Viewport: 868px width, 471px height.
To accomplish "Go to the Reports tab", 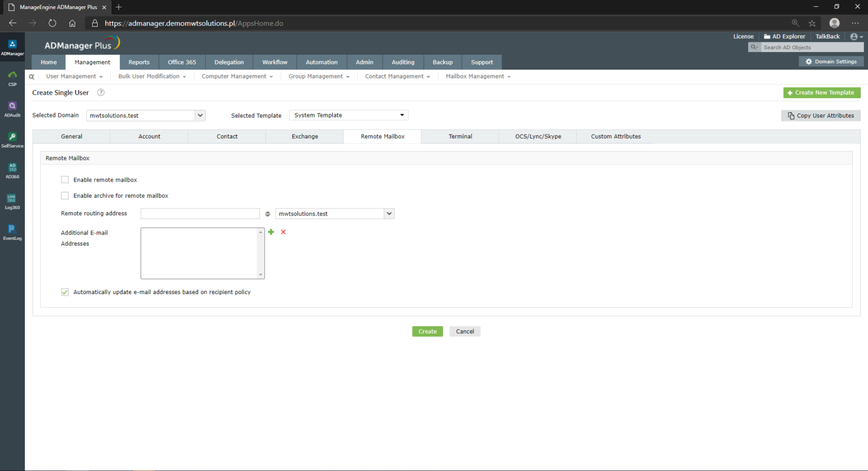I will [x=139, y=62].
